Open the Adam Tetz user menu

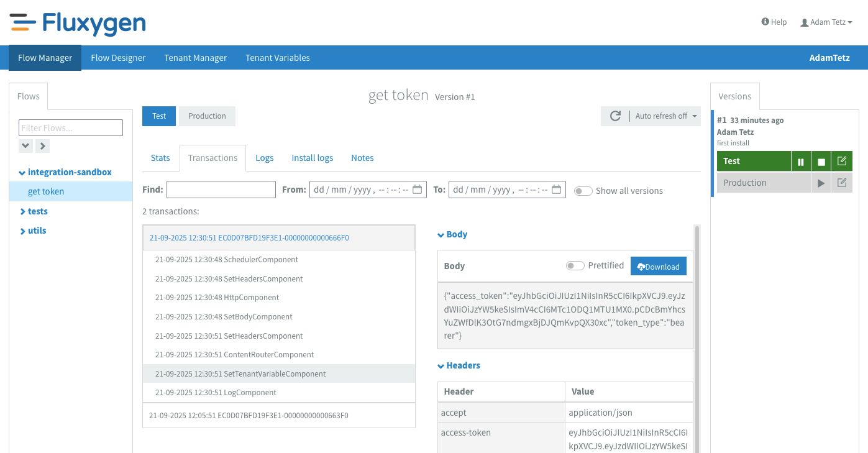coord(826,22)
